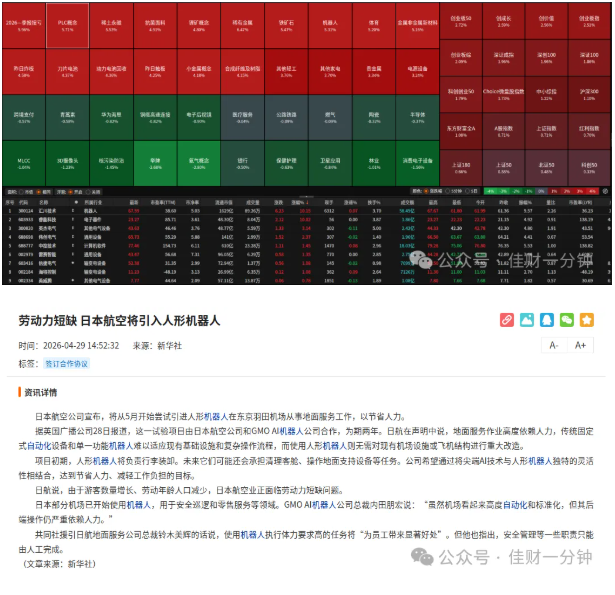Screen dimensions: 615x595
Task: Click 自动化 link in second paragraph
Action: tap(39, 446)
